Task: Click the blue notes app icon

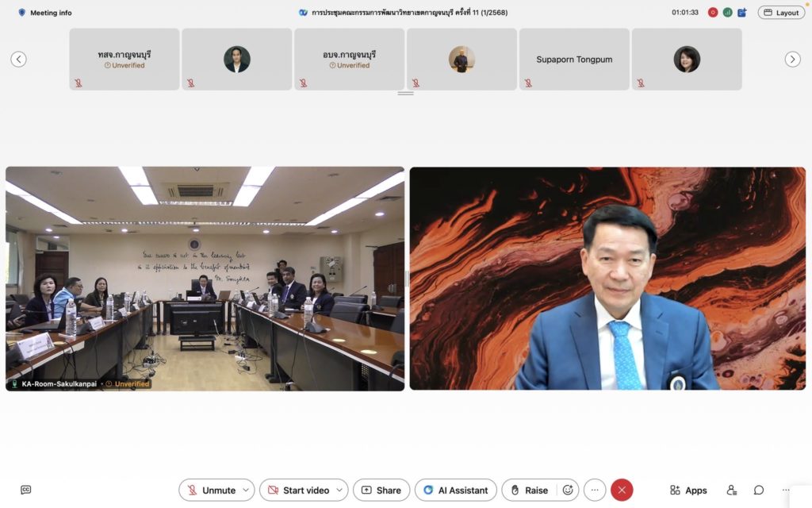Action: tap(742, 13)
